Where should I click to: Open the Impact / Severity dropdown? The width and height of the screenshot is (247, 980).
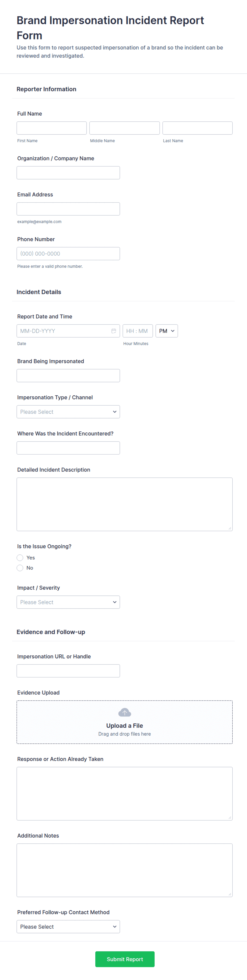point(68,602)
